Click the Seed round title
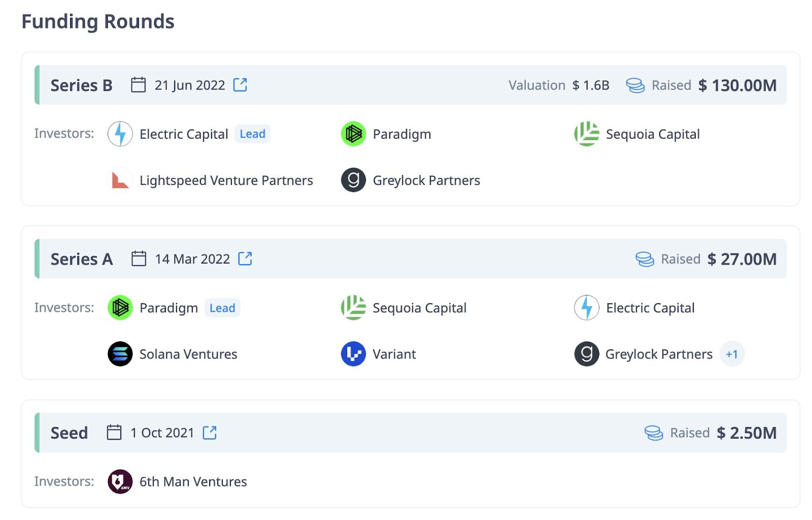Screen dimensions: 812x520 tap(69, 433)
